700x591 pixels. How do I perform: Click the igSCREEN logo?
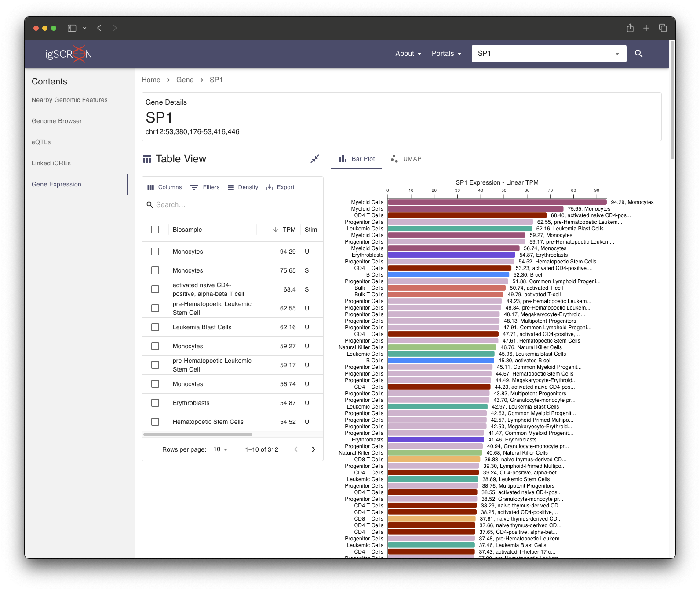[x=69, y=54]
